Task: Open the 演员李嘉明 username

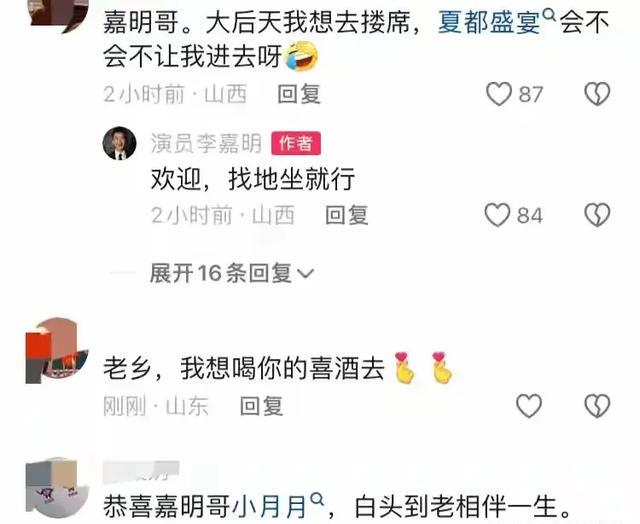Action: 206,143
